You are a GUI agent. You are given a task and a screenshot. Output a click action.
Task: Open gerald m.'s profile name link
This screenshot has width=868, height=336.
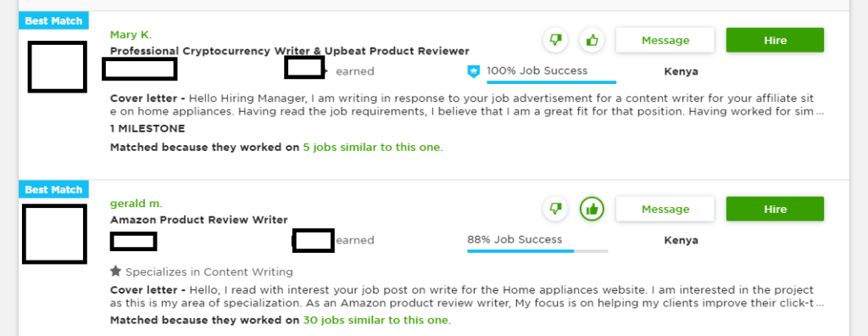tap(136, 204)
